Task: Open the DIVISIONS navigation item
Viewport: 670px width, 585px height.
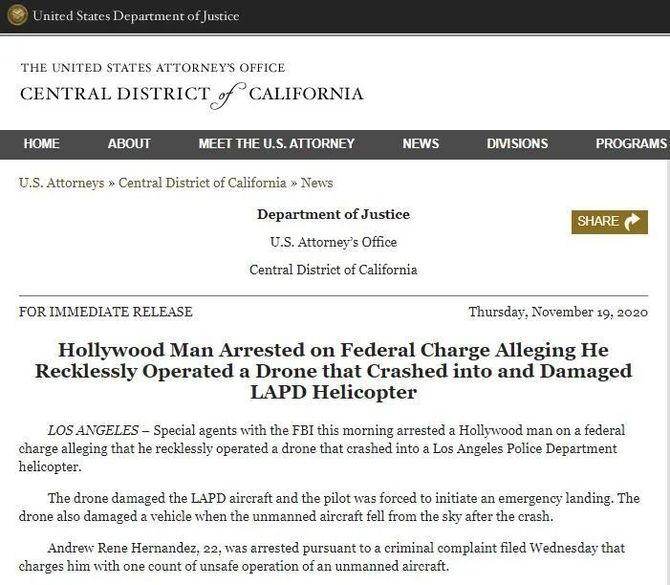Action: point(517,144)
